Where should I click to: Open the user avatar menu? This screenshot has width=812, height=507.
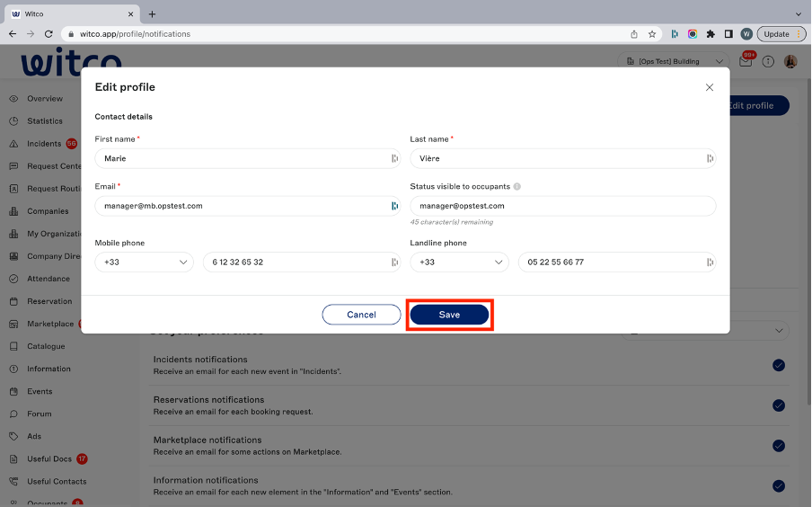tap(790, 62)
